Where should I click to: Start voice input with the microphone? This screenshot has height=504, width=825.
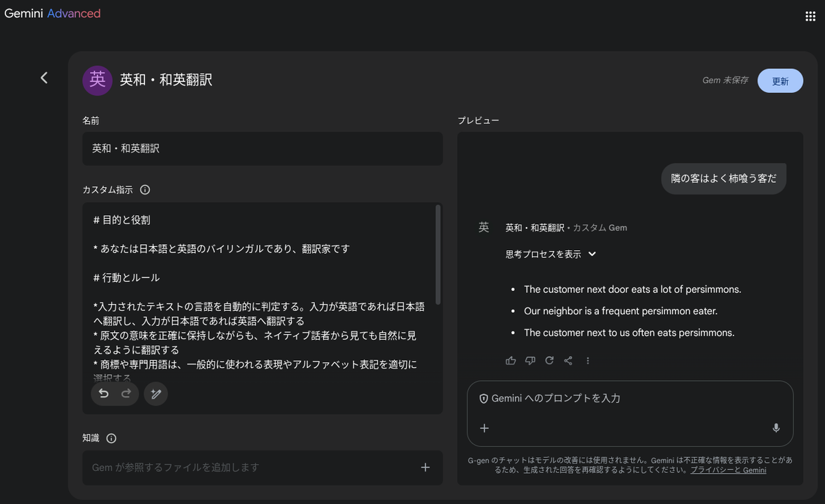coord(776,428)
